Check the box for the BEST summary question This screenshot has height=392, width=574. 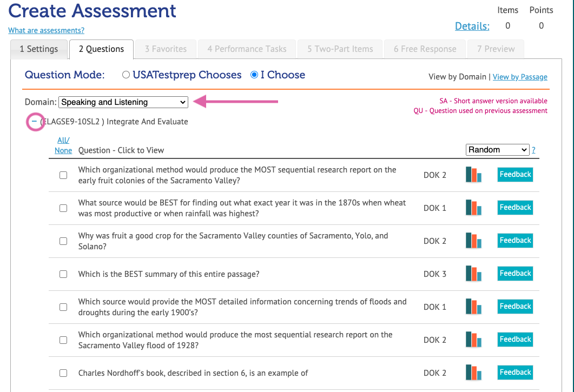click(x=63, y=274)
